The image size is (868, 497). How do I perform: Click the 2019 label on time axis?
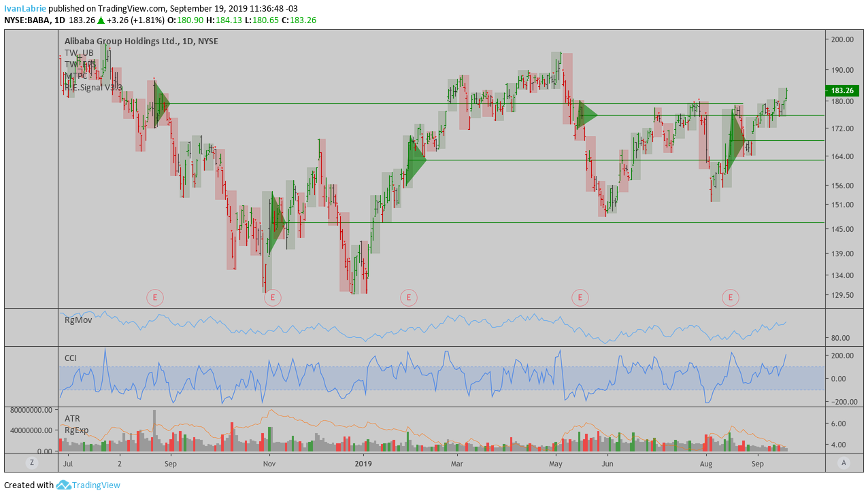[365, 463]
